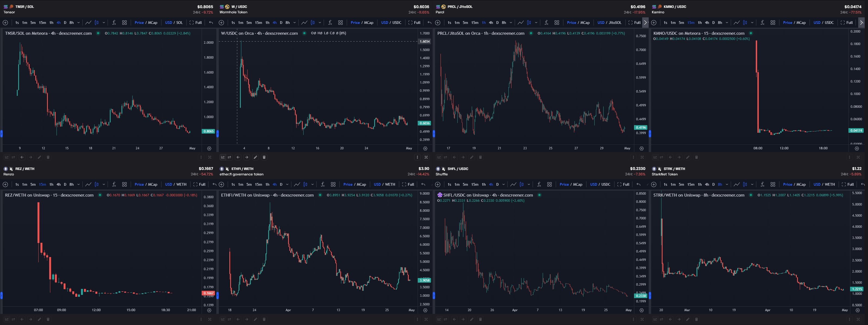This screenshot has width=868, height=325.
Task: Click right scroll arrow on PRCL/JitoSOL toolbar
Action: [x=645, y=23]
